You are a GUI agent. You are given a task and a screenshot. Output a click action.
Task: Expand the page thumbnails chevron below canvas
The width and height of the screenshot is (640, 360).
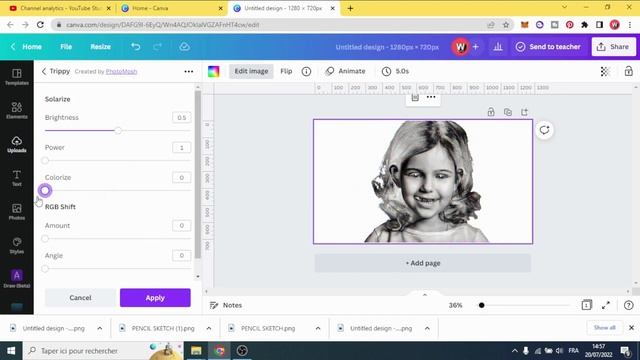[x=424, y=295]
